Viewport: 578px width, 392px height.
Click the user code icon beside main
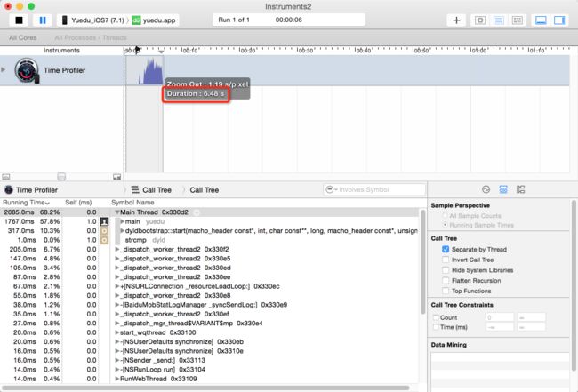click(x=104, y=221)
